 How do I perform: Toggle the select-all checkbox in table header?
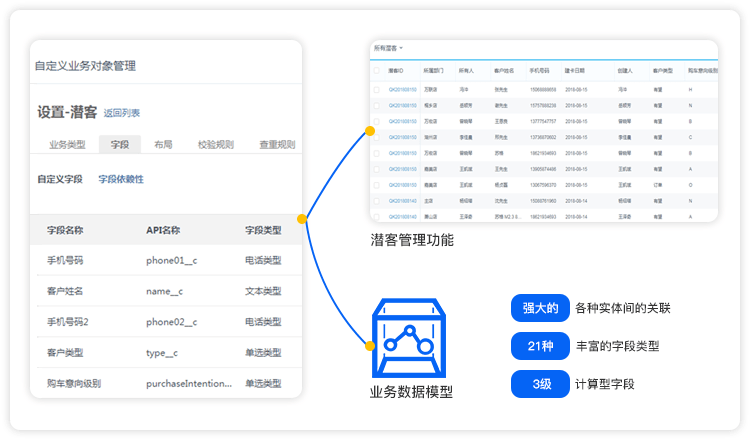377,72
